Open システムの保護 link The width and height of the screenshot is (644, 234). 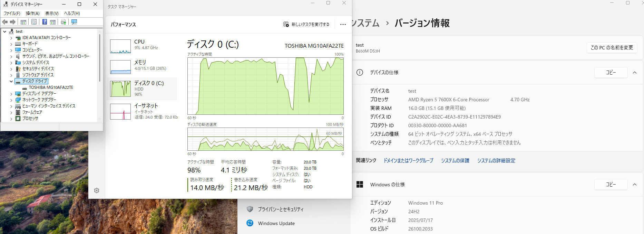pos(455,161)
